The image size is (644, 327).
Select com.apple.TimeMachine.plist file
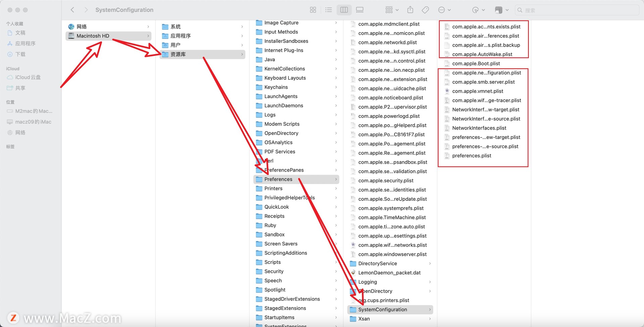[390, 218]
